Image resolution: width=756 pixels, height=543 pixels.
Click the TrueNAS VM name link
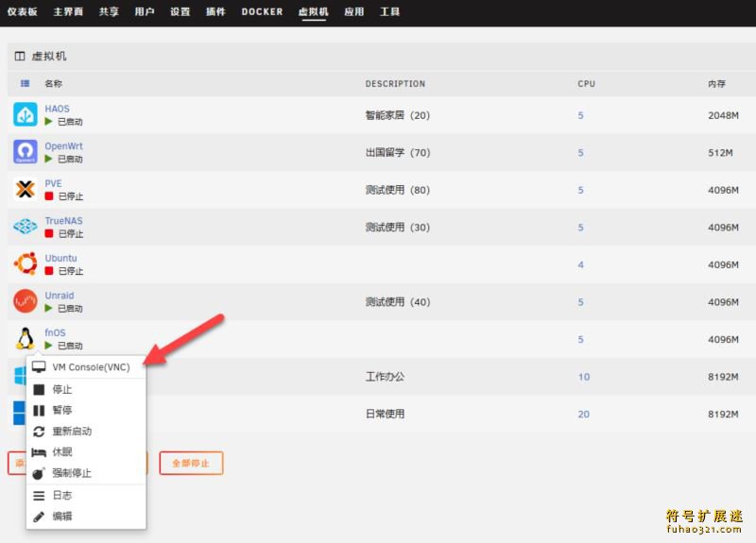tap(63, 221)
